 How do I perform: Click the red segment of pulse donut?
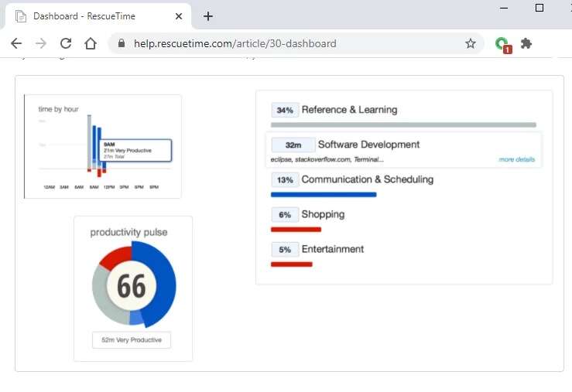pos(116,256)
